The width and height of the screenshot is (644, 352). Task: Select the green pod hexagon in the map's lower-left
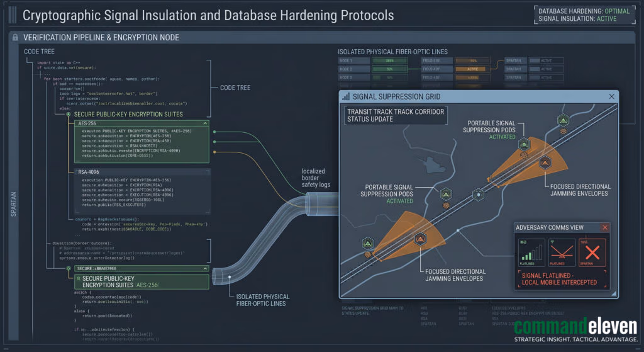point(367,244)
